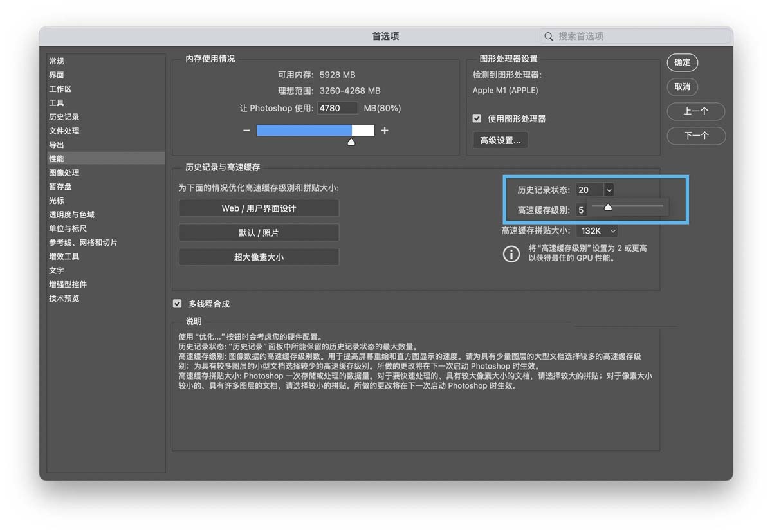
Task: Click the minus icon for memory usage
Action: [246, 131]
